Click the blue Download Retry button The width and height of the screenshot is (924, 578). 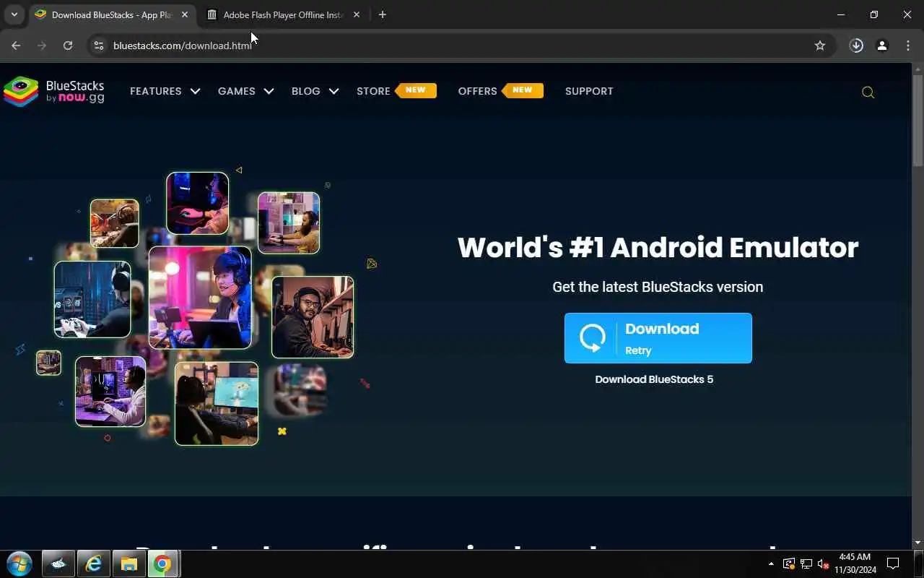[x=658, y=338]
